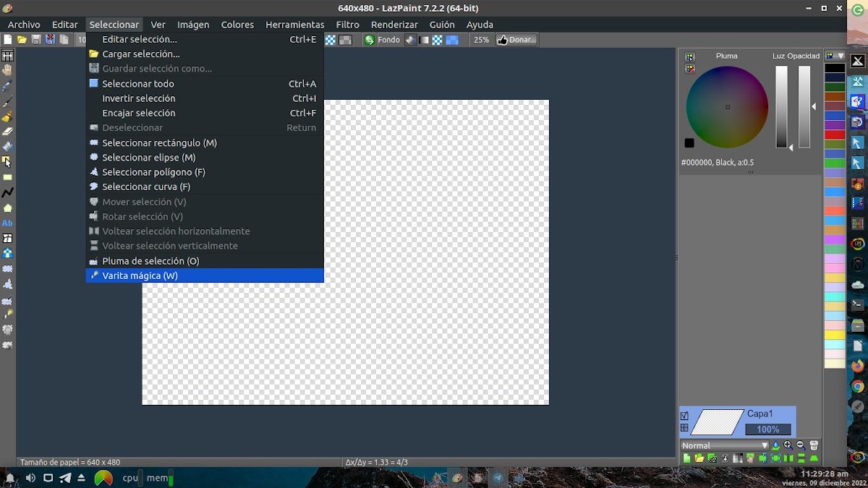
Task: Open the Colores menu
Action: click(x=237, y=25)
